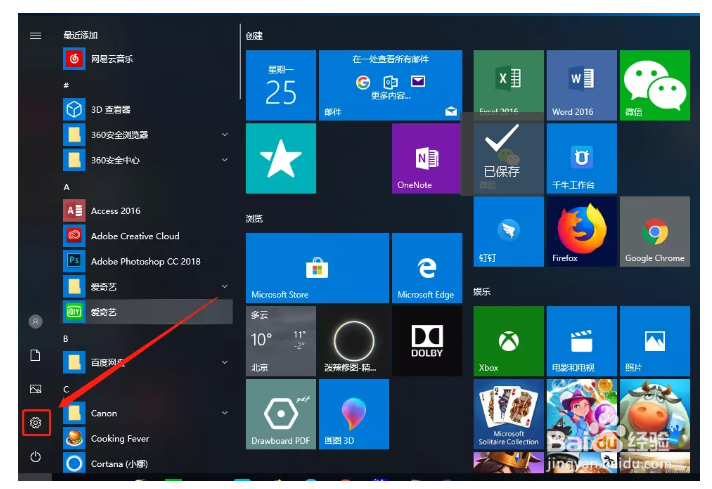Launch the Firefox tile

[x=582, y=232]
